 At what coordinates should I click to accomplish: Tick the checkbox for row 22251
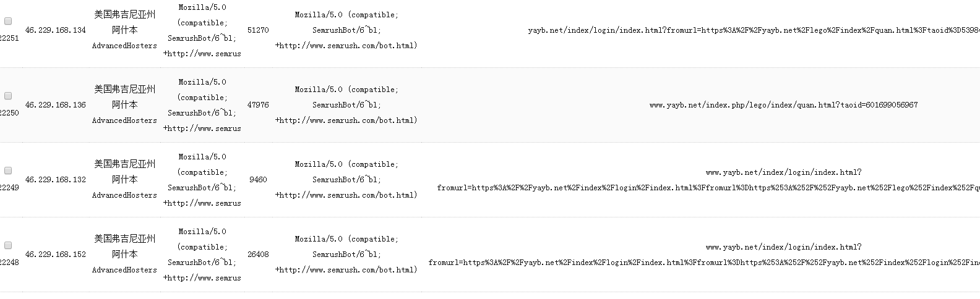(8, 22)
